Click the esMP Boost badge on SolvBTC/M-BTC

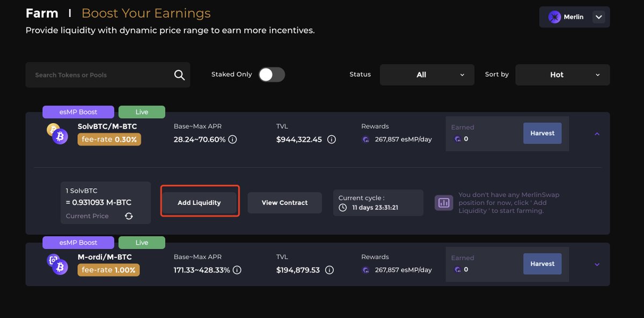(78, 112)
